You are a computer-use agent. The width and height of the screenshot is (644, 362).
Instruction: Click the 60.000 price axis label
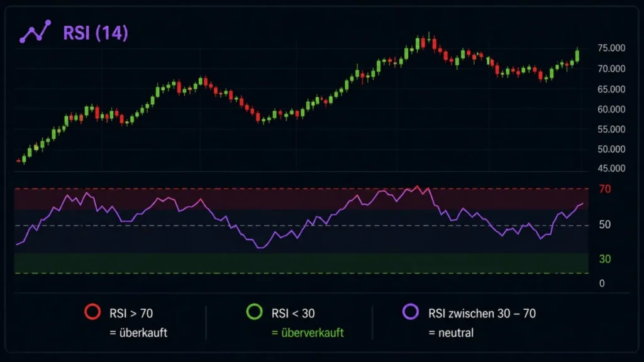(x=611, y=109)
